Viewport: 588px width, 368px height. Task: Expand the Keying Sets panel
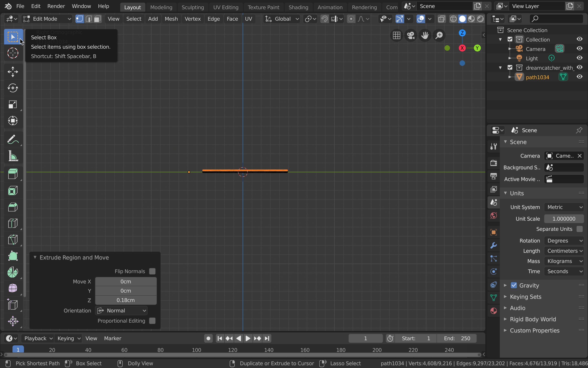(525, 297)
